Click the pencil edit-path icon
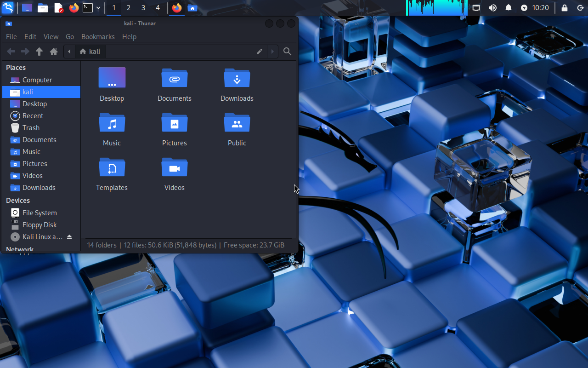Viewport: 588px width, 368px height. (x=260, y=52)
